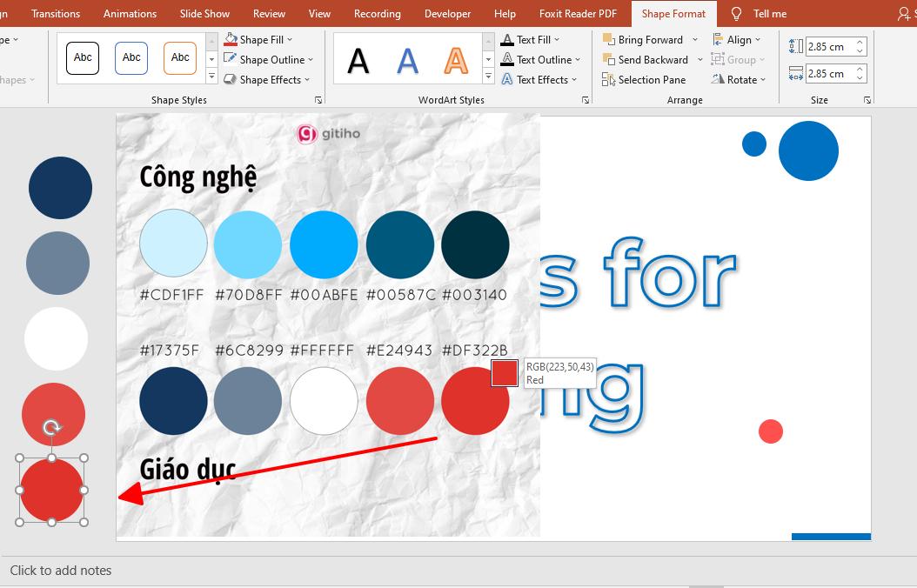
Task: Open the Text Fill options
Action: pyautogui.click(x=531, y=40)
